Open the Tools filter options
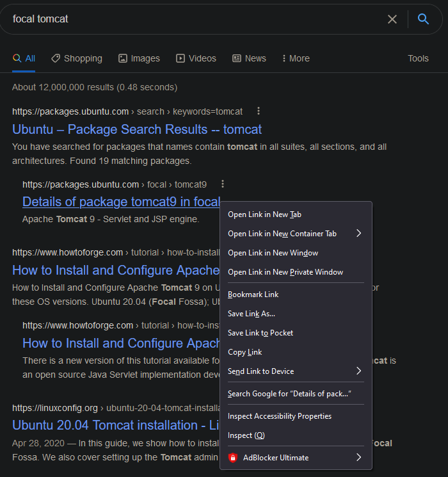This screenshot has height=477, width=448. tap(418, 58)
